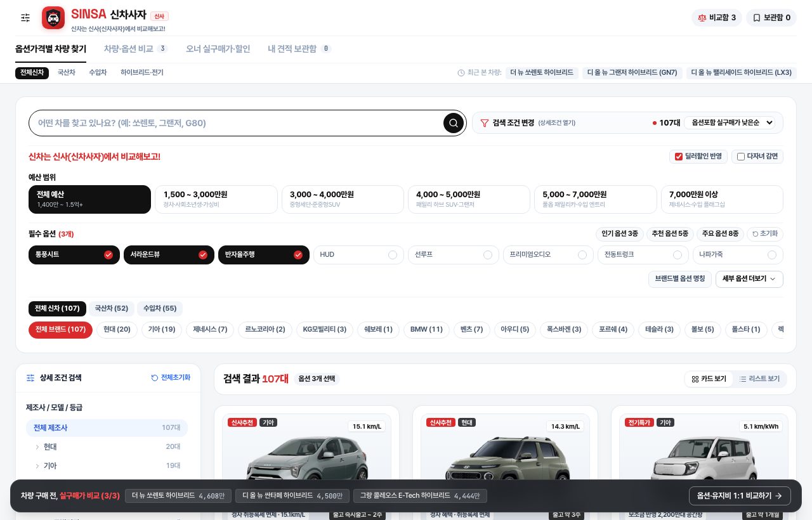Image resolution: width=812 pixels, height=520 pixels.
Task: Enable 선루프 required option
Action: click(x=454, y=255)
